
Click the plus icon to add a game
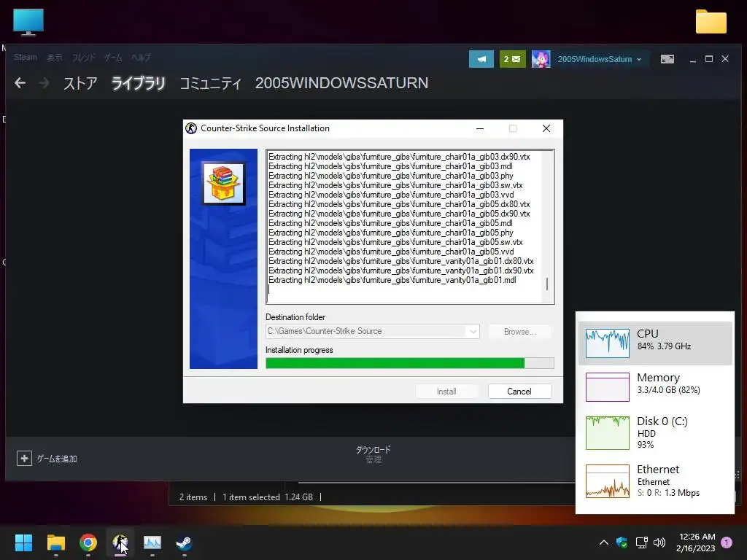pyautogui.click(x=24, y=459)
